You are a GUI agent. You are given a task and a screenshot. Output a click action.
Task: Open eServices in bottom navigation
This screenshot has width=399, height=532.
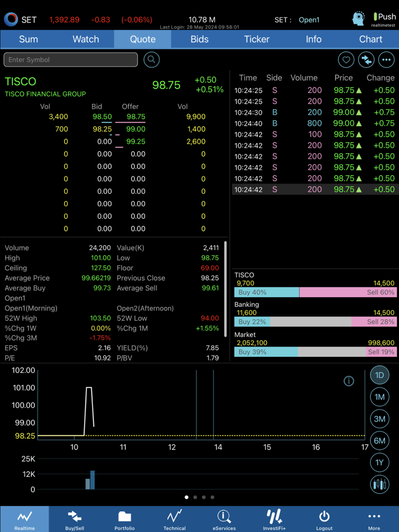pyautogui.click(x=224, y=519)
